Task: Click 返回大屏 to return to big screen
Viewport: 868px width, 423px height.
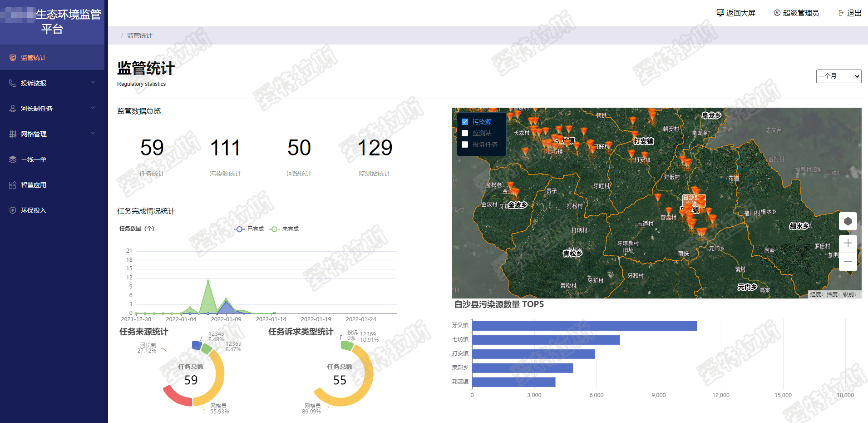Action: [736, 13]
